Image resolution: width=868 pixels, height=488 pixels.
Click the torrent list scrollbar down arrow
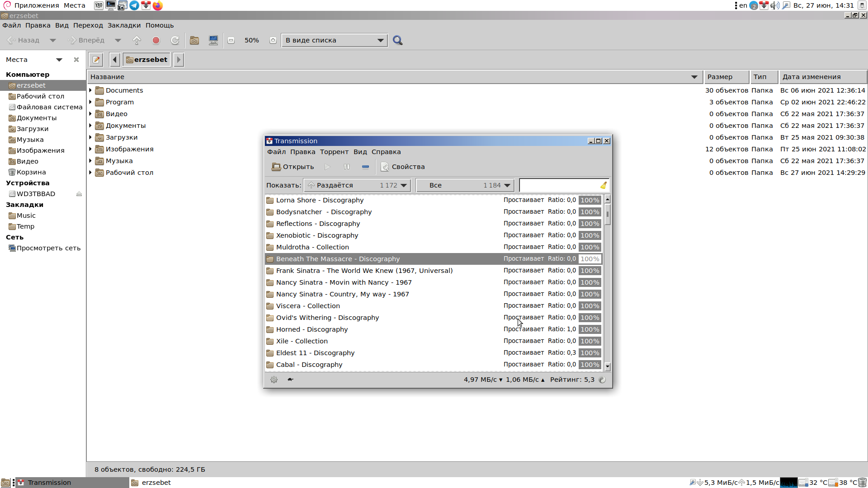[x=608, y=366]
